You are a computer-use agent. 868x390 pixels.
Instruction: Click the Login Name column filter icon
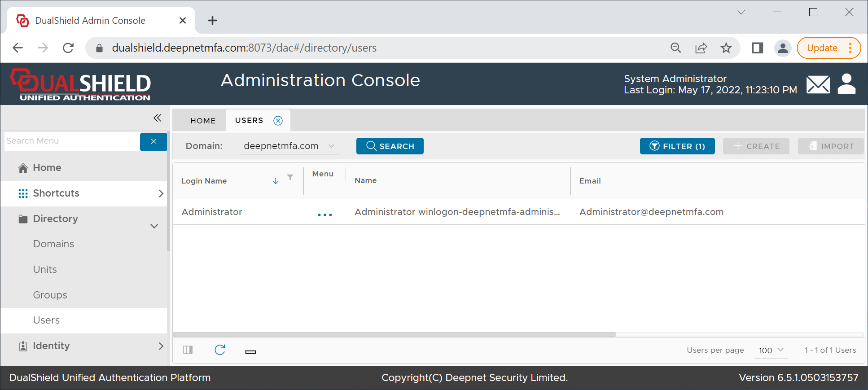[x=290, y=177]
